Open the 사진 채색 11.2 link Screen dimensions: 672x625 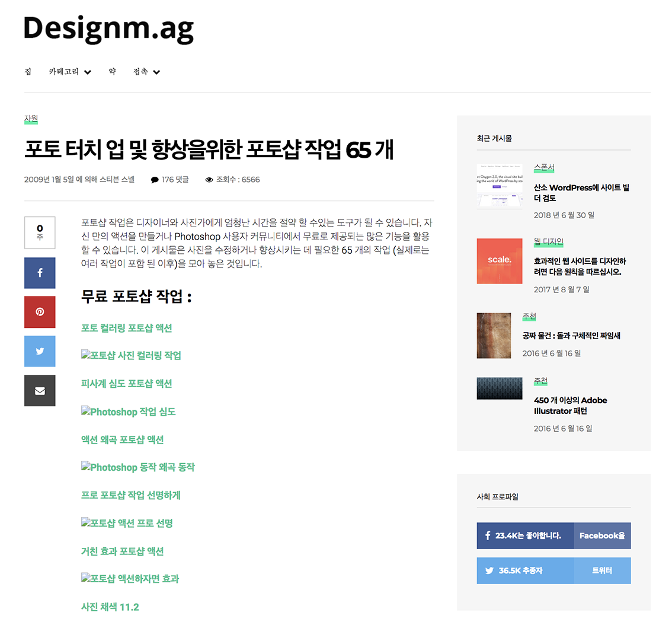tap(110, 607)
